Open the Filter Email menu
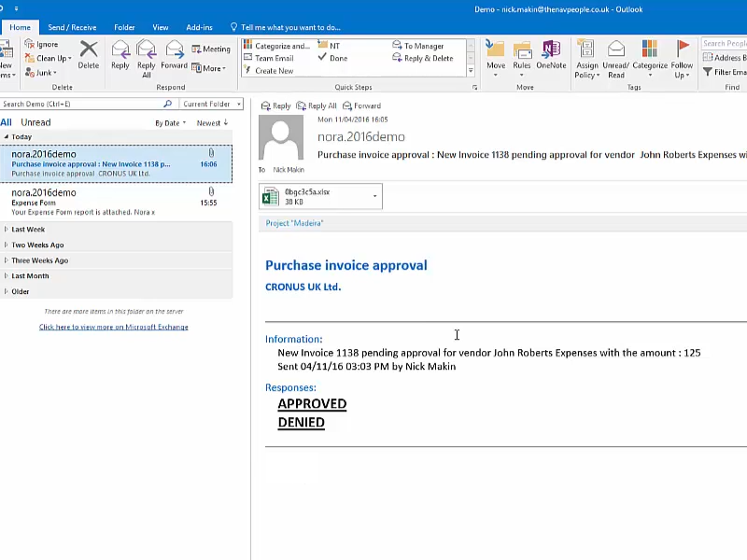Viewport: 747px width, 560px height. pyautogui.click(x=725, y=72)
